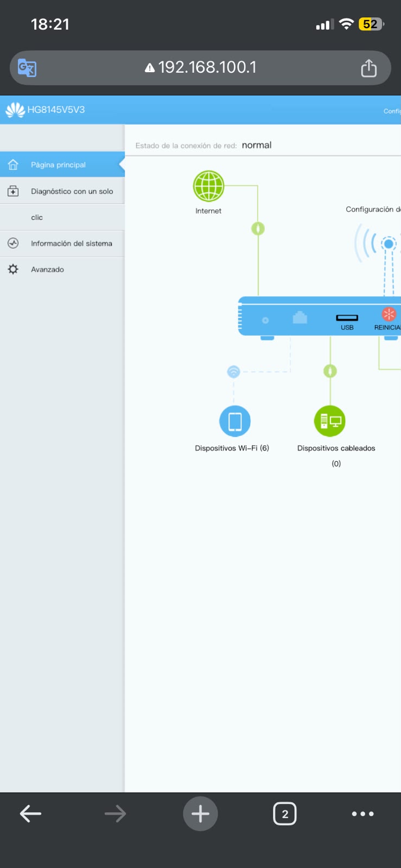Open the share icon in address bar
This screenshot has width=401, height=868.
click(x=369, y=68)
